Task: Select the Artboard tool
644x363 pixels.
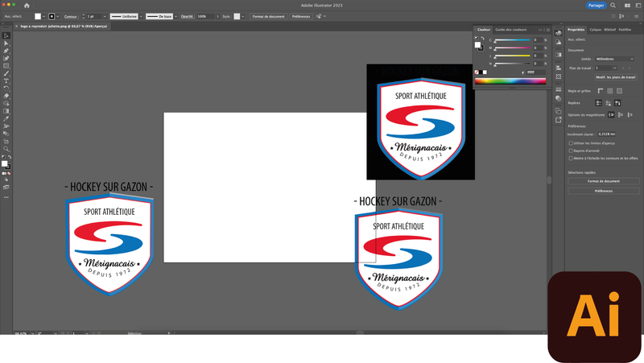Action: (x=6, y=142)
